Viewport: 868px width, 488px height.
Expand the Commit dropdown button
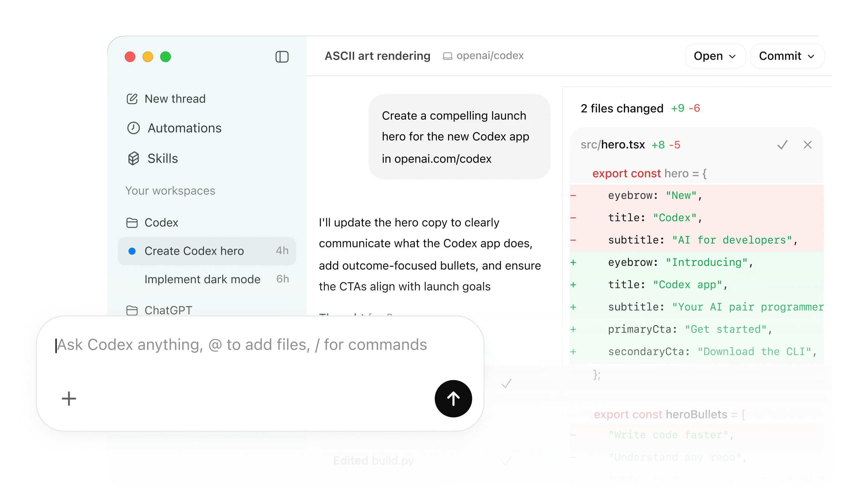pos(787,56)
